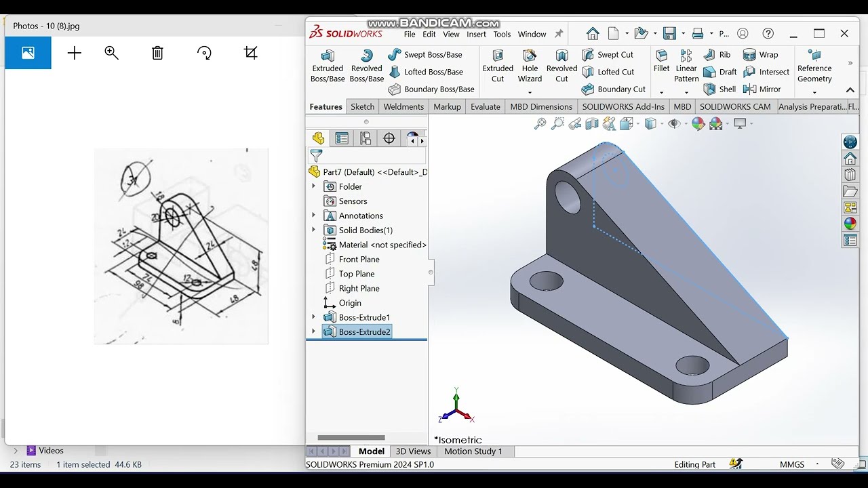Image resolution: width=868 pixels, height=488 pixels.
Task: Select the Revolved Boss/Base tool
Action: coord(367,66)
